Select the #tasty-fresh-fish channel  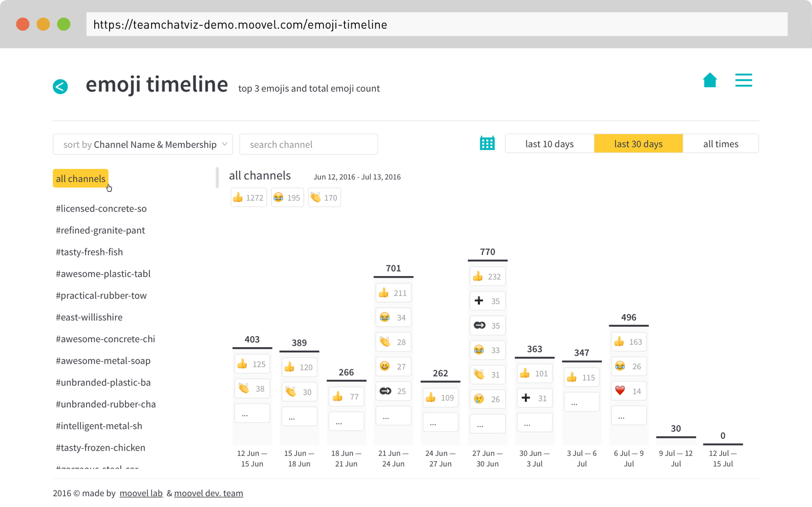point(89,251)
